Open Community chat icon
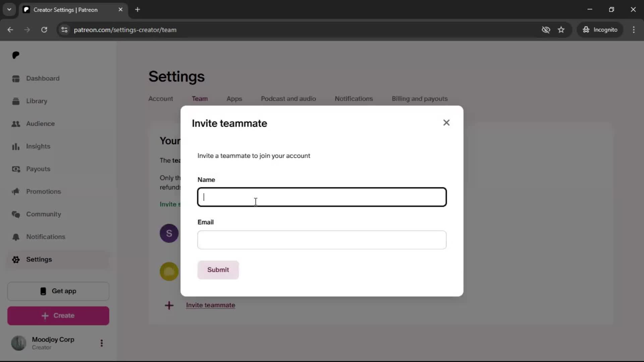Screen dimensions: 644x362 point(16,214)
